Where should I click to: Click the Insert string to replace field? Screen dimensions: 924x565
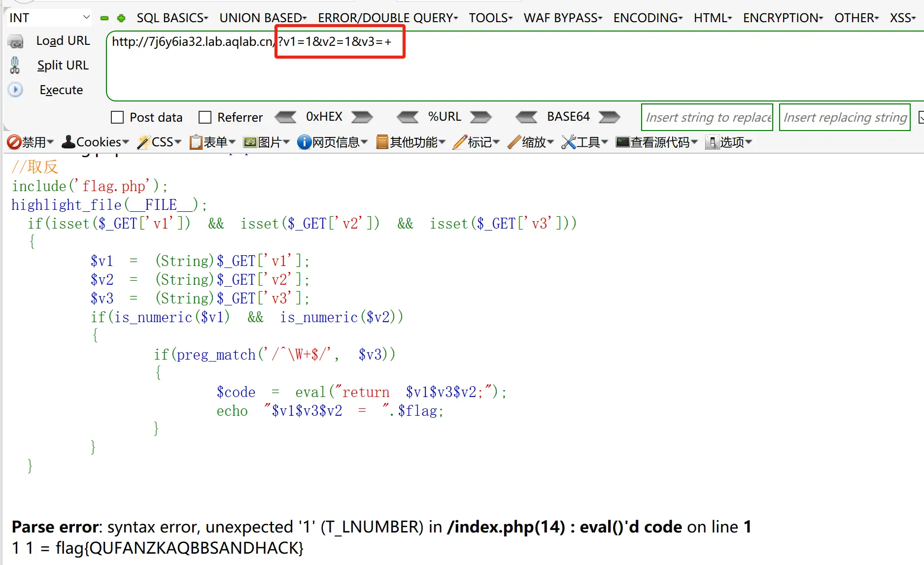click(707, 117)
